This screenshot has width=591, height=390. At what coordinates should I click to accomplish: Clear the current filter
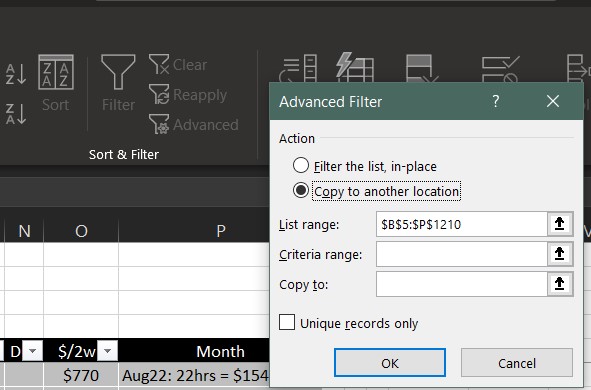178,64
